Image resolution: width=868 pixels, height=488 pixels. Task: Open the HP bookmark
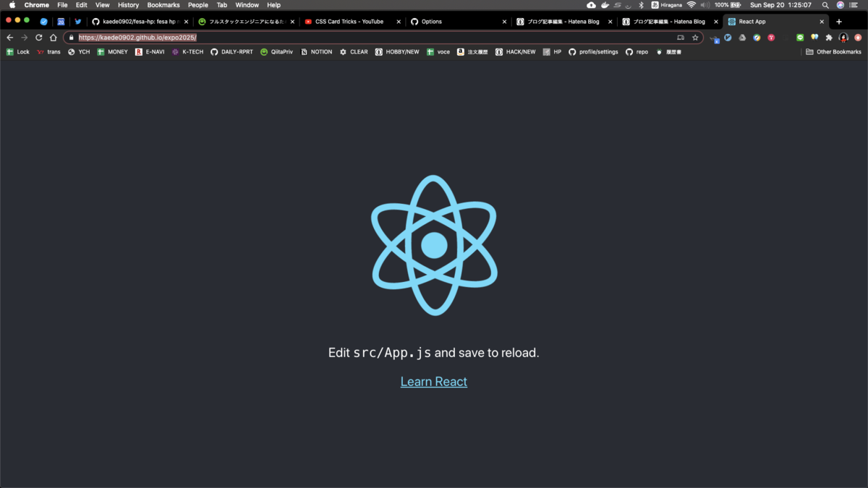(552, 52)
